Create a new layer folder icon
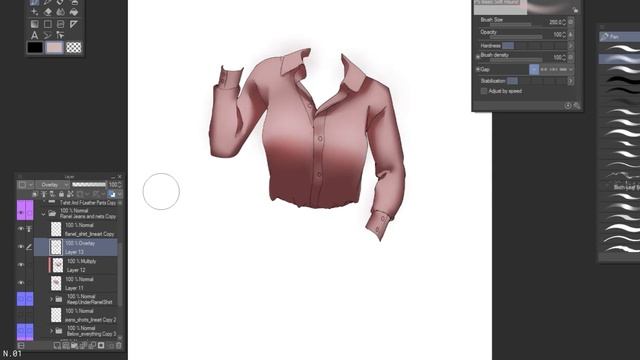This screenshot has width=640, height=360. pos(74,346)
